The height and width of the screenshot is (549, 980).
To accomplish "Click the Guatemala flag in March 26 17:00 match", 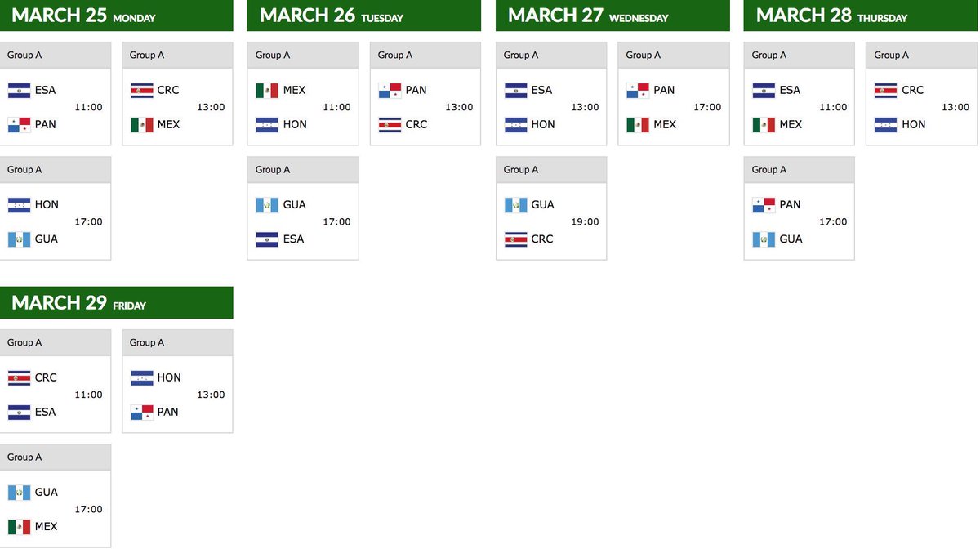I will pos(267,204).
